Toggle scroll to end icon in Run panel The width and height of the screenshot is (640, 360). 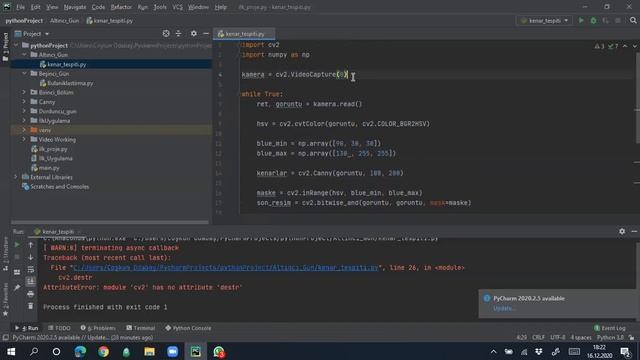(31, 282)
